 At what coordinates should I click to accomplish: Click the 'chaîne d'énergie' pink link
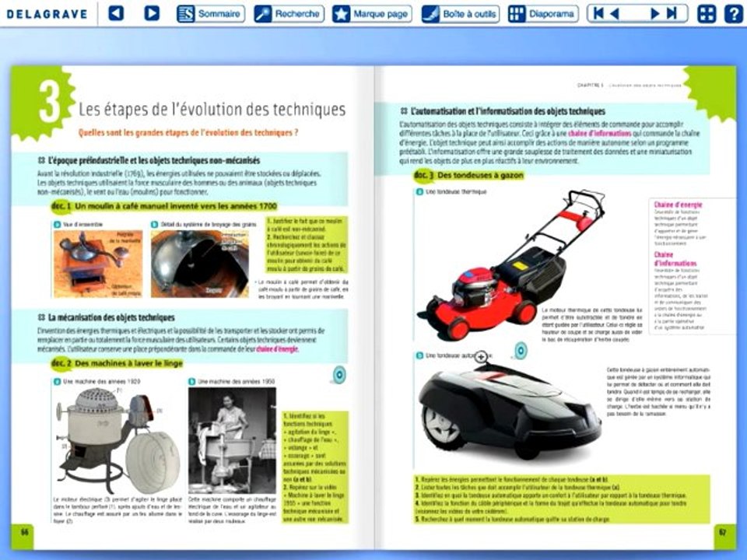click(x=277, y=349)
